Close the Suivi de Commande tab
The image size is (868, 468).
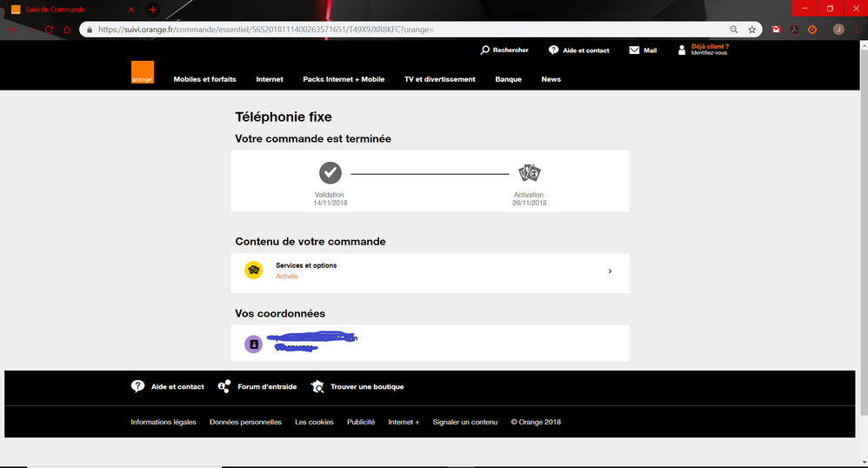coord(131,10)
